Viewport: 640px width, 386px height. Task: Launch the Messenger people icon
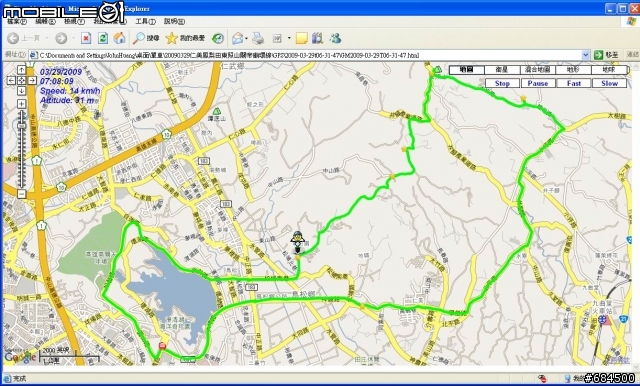[x=336, y=38]
